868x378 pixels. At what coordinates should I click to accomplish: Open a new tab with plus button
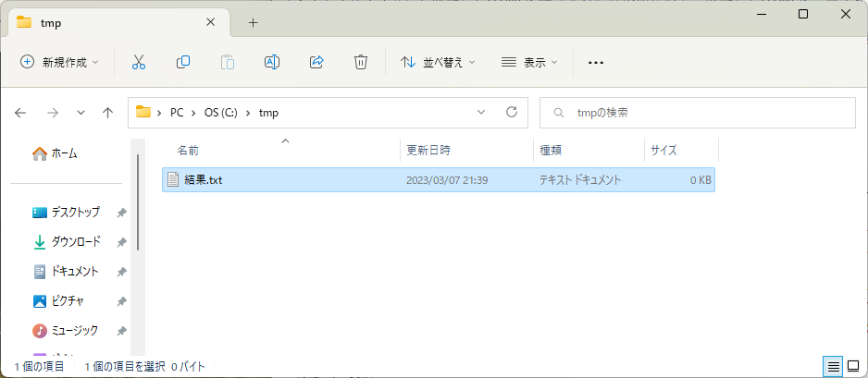[253, 23]
